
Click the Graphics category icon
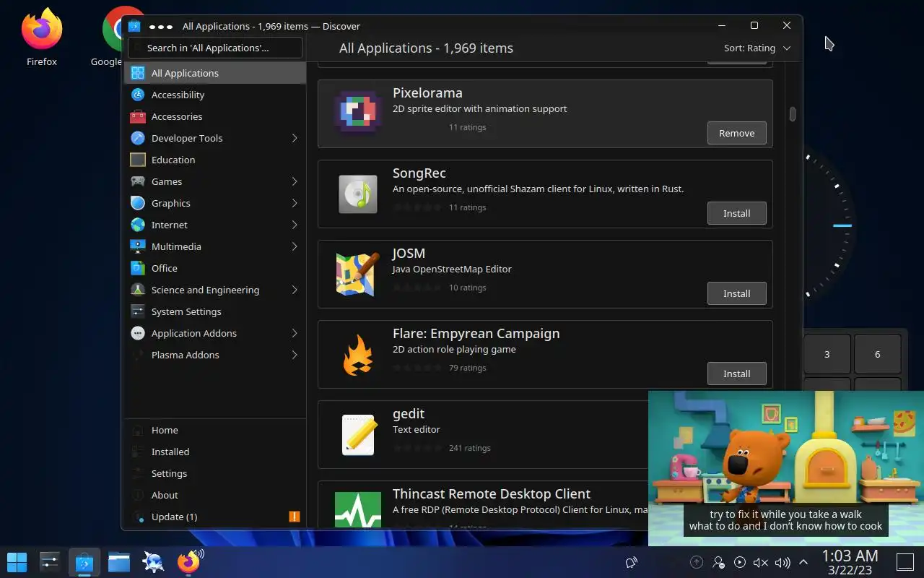pyautogui.click(x=137, y=203)
